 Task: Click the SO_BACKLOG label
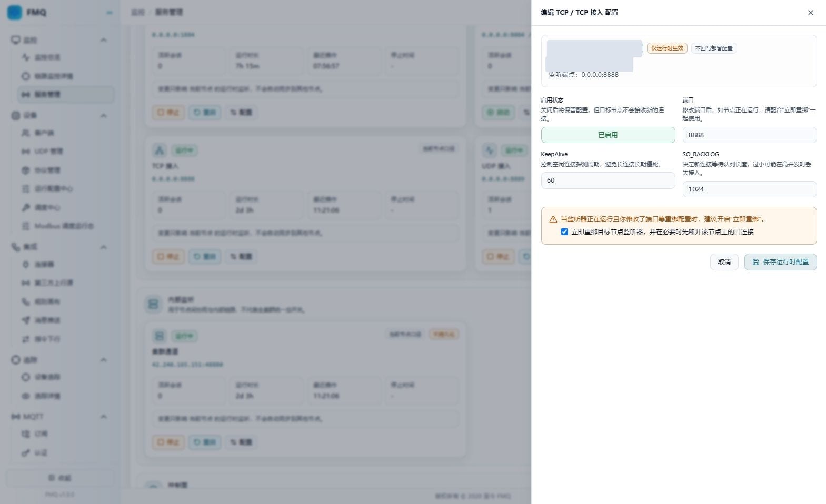coord(701,154)
